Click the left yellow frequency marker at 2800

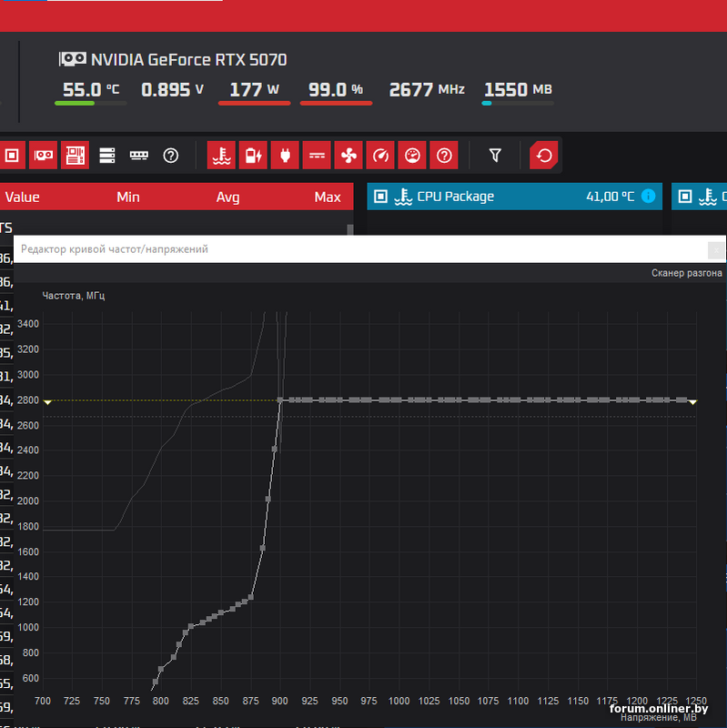click(48, 401)
